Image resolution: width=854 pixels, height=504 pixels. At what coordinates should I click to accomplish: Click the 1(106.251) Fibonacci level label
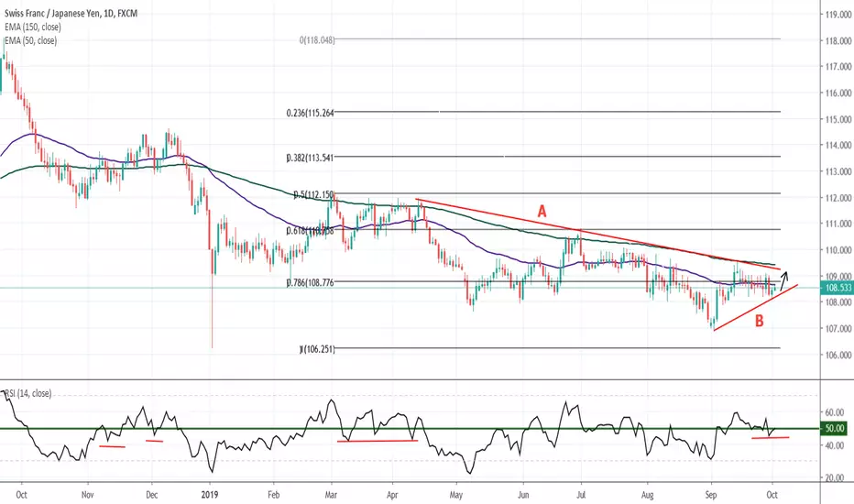click(317, 349)
